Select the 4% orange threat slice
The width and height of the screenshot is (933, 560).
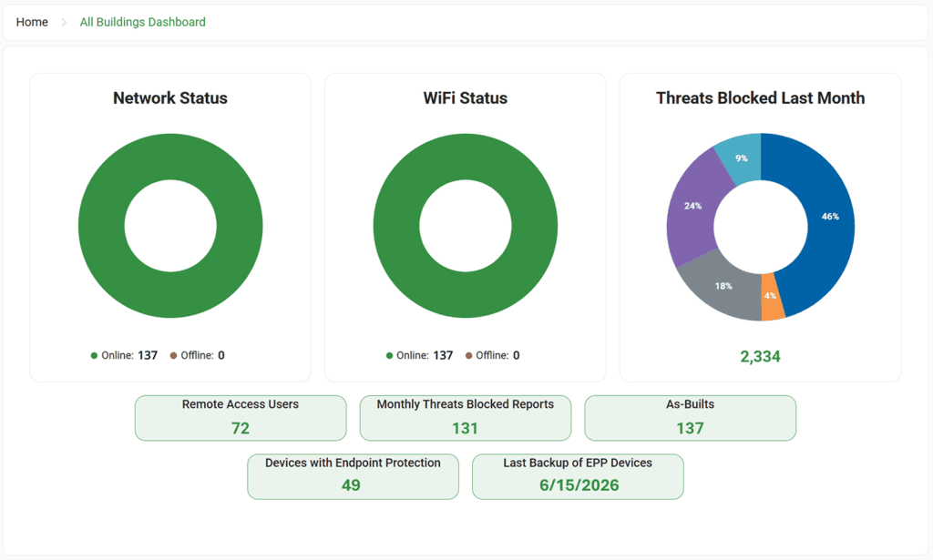pos(771,296)
